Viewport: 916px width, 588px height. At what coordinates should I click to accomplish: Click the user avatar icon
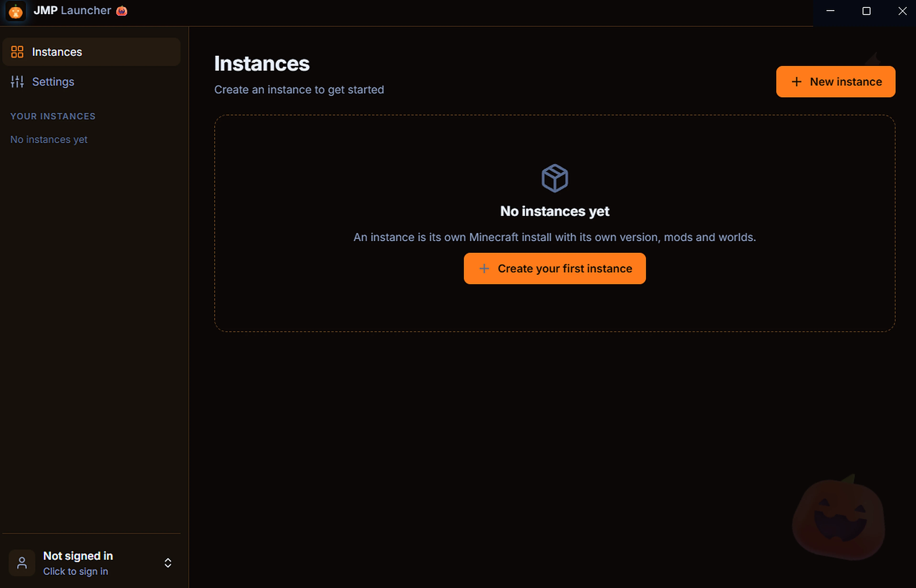click(x=22, y=562)
